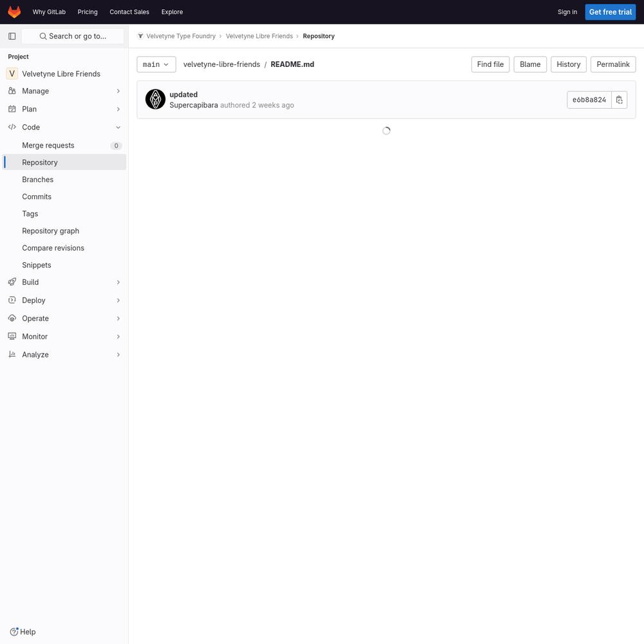Click the Manage section users icon
Image resolution: width=644 pixels, height=644 pixels.
click(x=12, y=91)
